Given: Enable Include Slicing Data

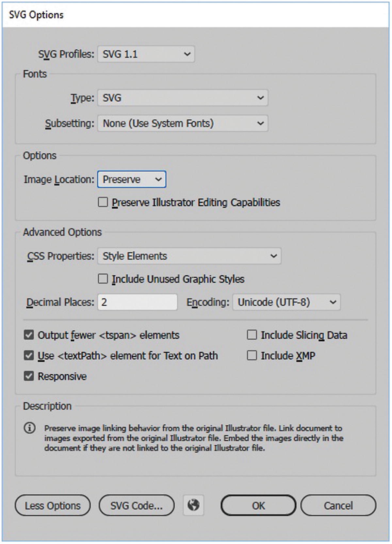Looking at the screenshot, I should click(252, 335).
